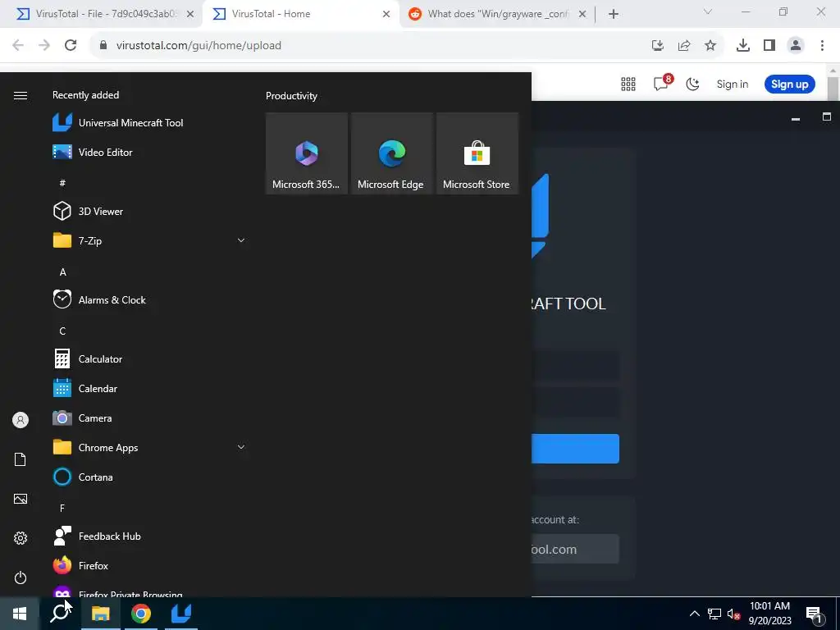Screen dimensions: 840x630
Task: Open the Microsoft Store tile
Action: [477, 153]
